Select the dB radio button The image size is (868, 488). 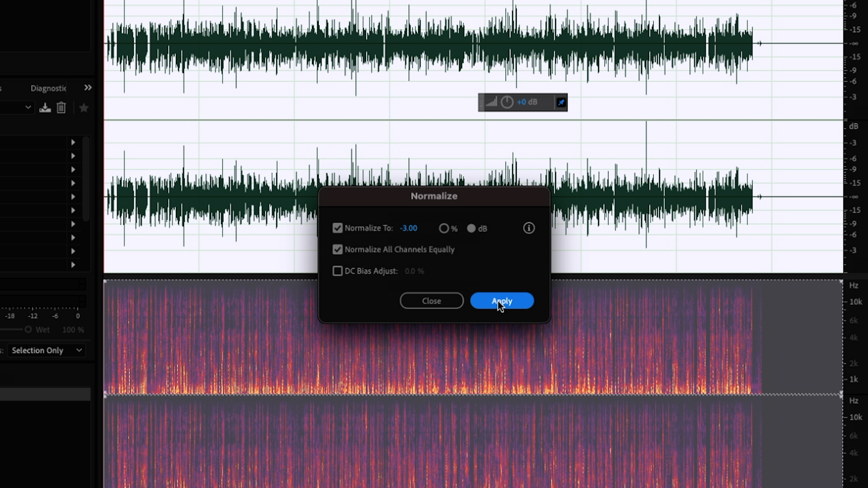tap(471, 229)
